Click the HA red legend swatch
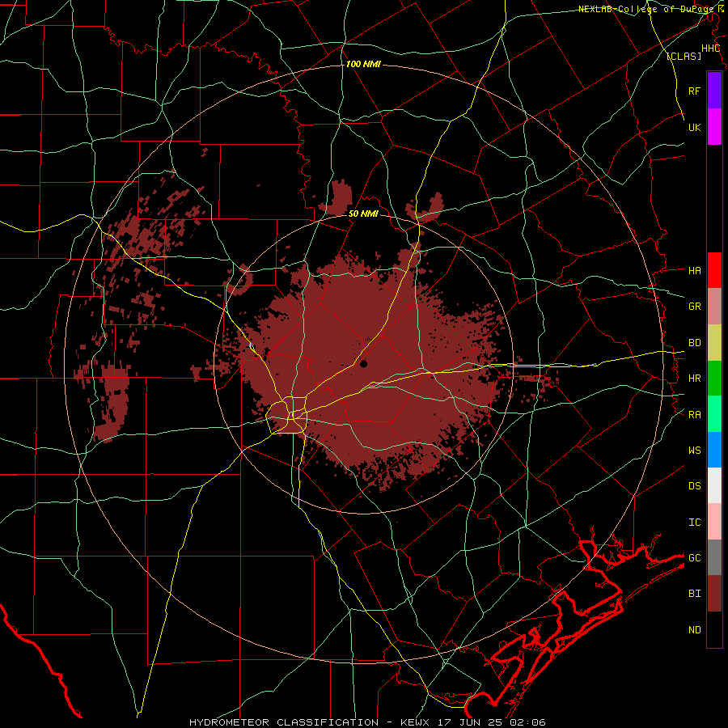The height and width of the screenshot is (728, 728). 714,270
